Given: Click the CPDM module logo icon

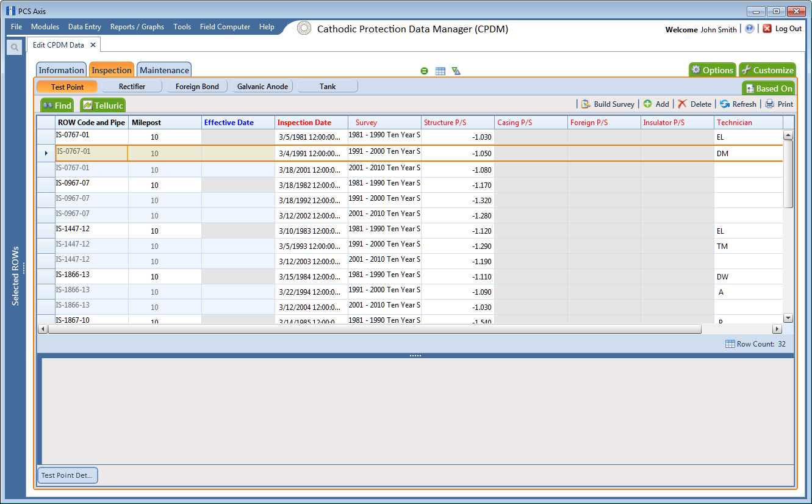Looking at the screenshot, I should point(304,29).
